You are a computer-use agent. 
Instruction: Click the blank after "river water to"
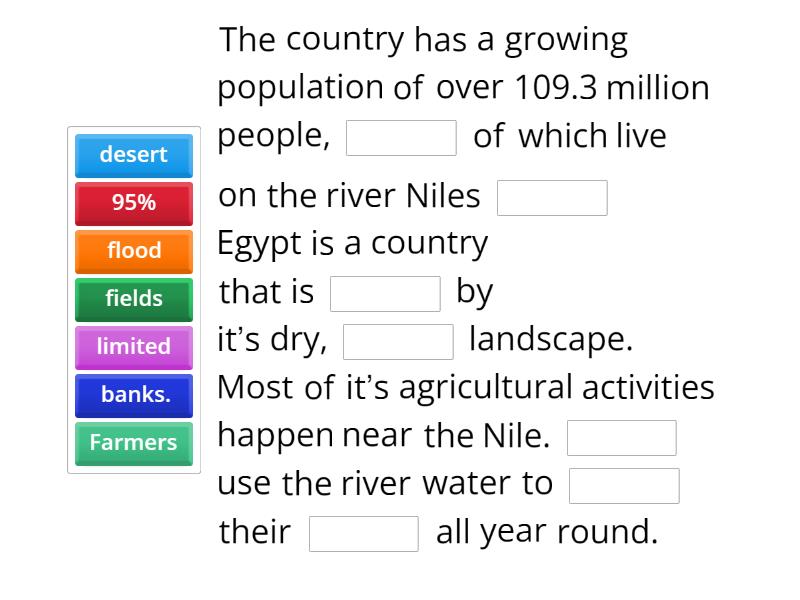click(624, 485)
